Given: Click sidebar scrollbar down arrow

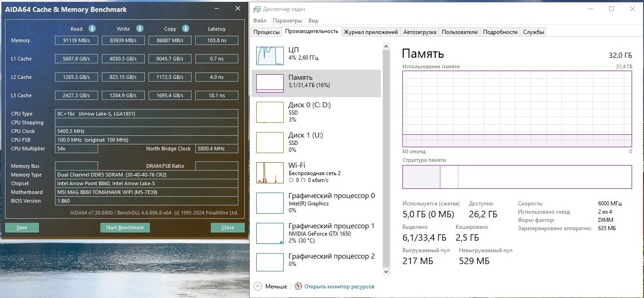Looking at the screenshot, I should [x=386, y=271].
